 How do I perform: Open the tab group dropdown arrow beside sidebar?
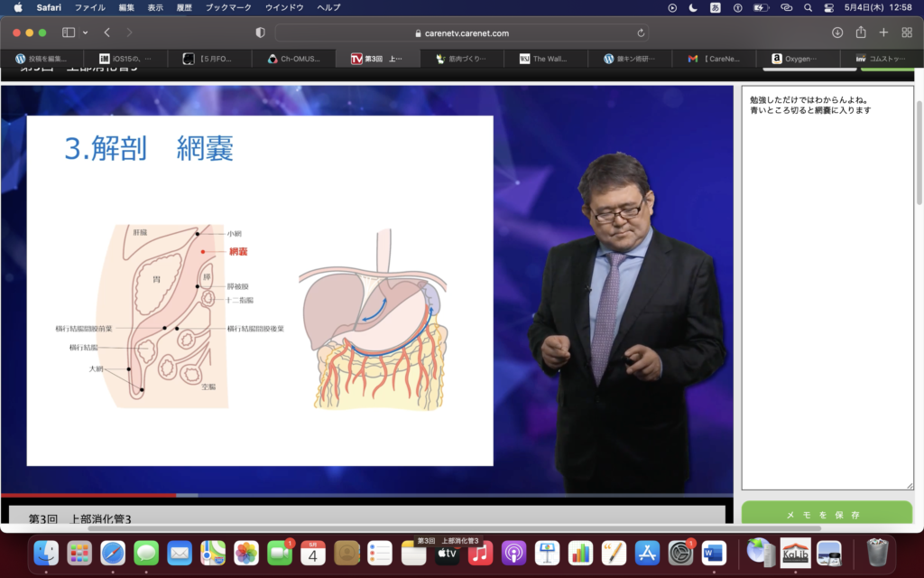pyautogui.click(x=86, y=33)
